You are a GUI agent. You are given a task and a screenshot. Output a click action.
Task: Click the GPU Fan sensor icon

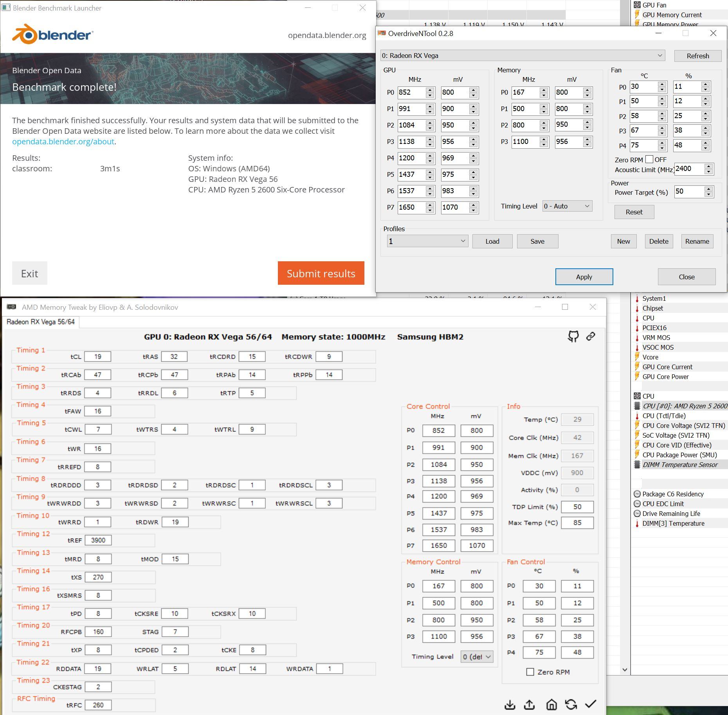pos(637,5)
